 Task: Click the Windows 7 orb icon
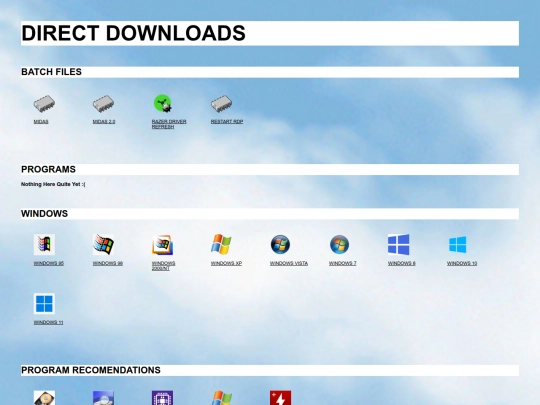point(340,245)
